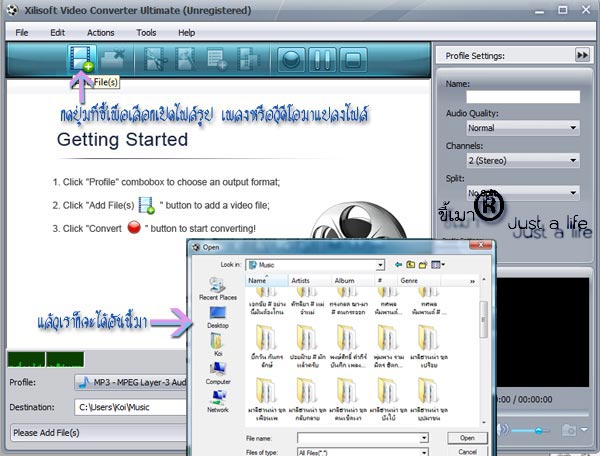This screenshot has width=600, height=456.
Task: Go to Computer in the places bar
Action: (218, 373)
